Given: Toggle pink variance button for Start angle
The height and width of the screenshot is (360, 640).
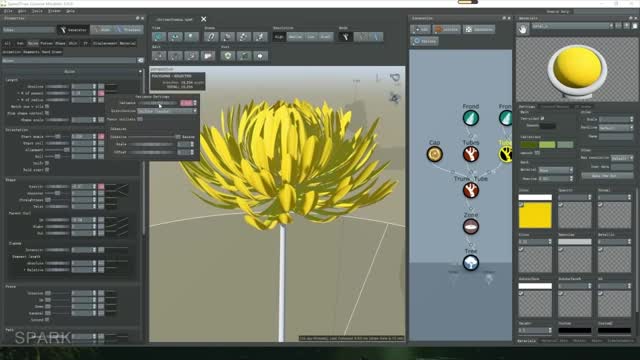Looking at the screenshot, I should [x=101, y=136].
